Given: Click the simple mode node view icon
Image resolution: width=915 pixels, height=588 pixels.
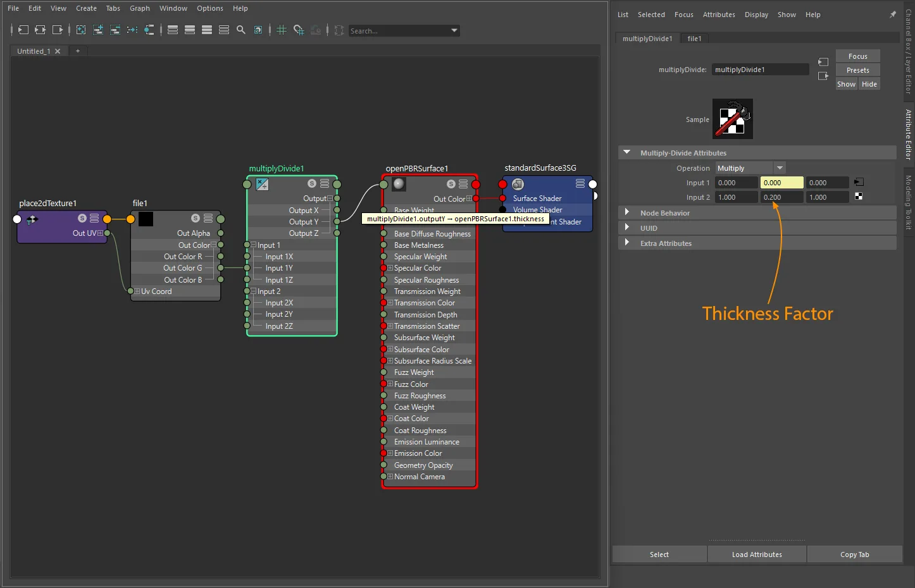Looking at the screenshot, I should pos(173,30).
